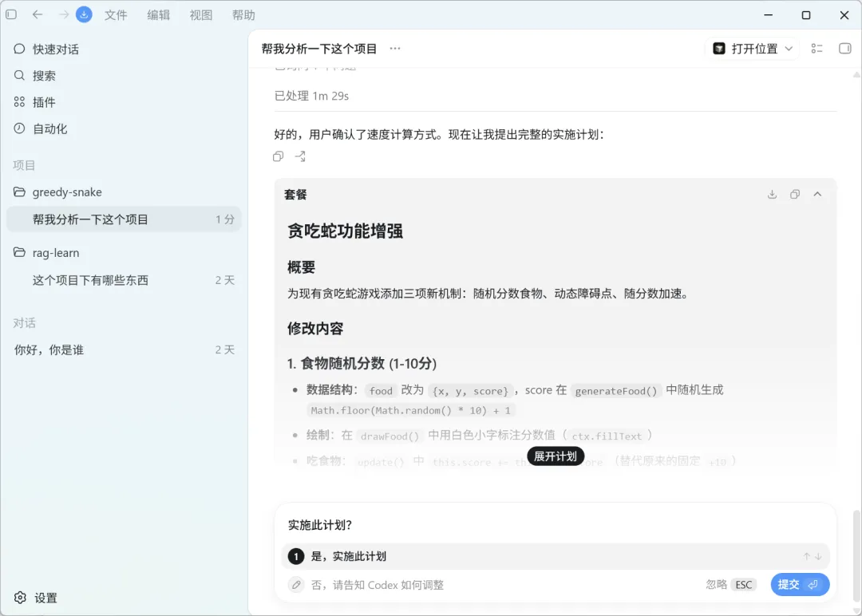Image resolution: width=862 pixels, height=616 pixels.
Task: Click the blue download update icon
Action: (x=84, y=15)
